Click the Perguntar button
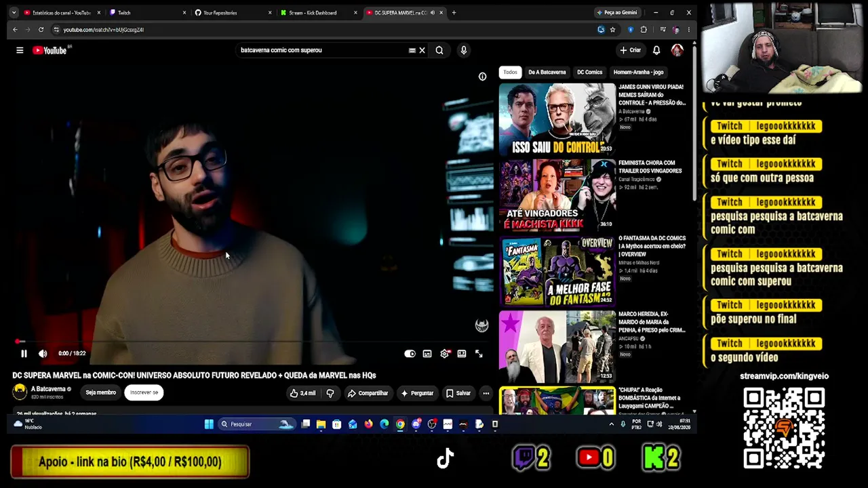Viewport: 868px width, 488px height. (x=417, y=393)
